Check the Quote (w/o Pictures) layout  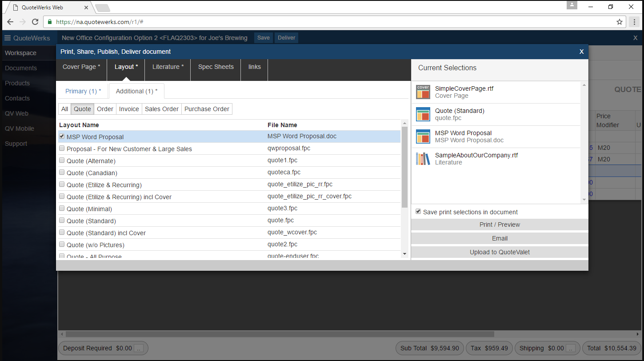click(x=62, y=245)
